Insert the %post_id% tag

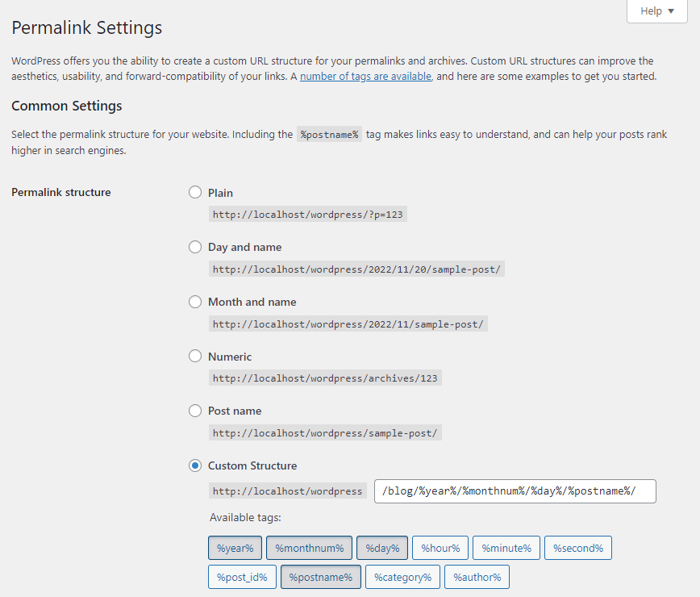click(x=241, y=576)
